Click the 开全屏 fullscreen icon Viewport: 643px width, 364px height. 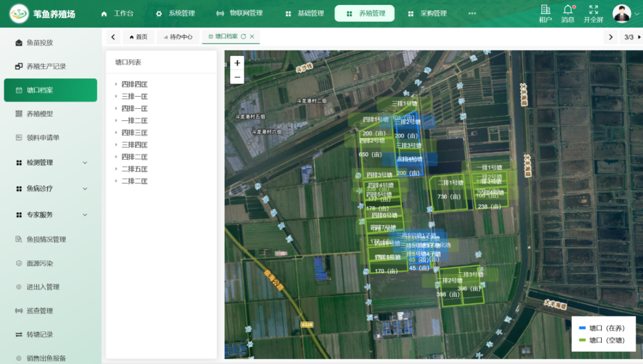(x=593, y=10)
